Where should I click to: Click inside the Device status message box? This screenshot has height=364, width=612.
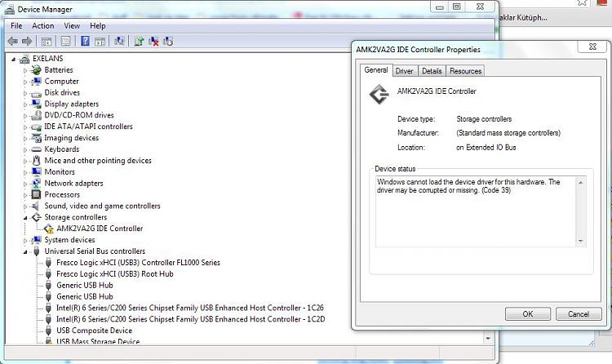476,211
